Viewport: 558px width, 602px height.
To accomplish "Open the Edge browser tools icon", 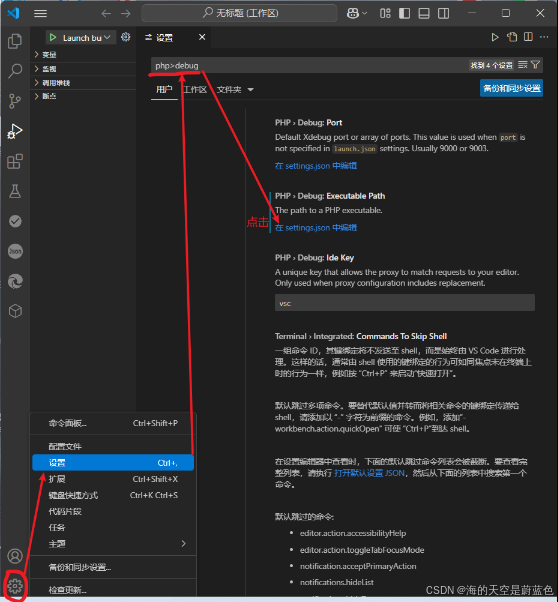I will click(15, 281).
